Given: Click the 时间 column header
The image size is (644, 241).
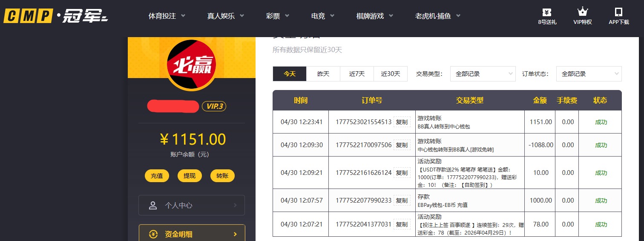Looking at the screenshot, I should (x=301, y=101).
